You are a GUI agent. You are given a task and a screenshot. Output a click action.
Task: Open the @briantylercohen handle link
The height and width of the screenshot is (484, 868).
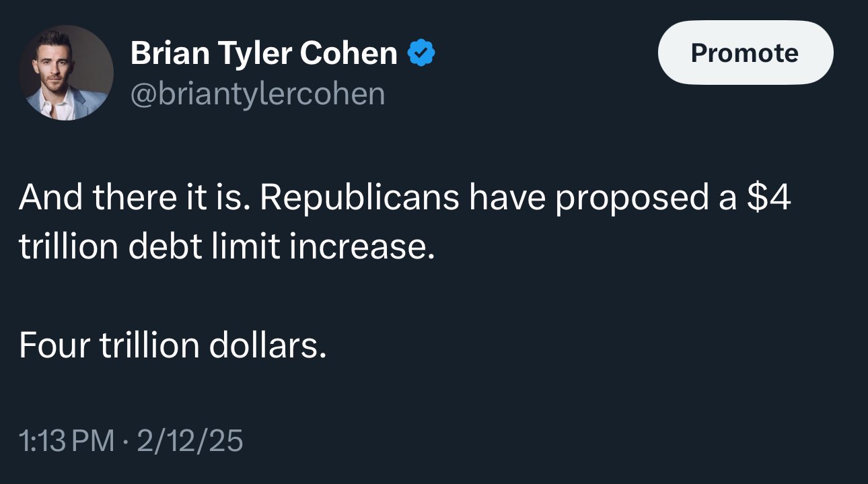[x=258, y=94]
